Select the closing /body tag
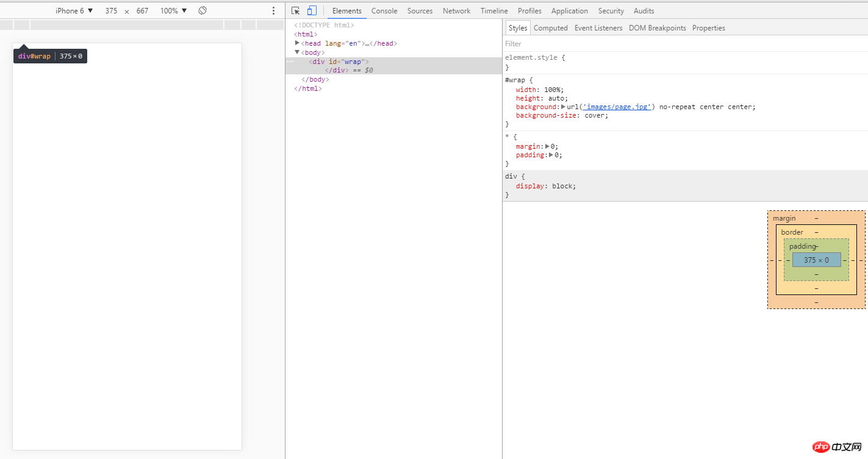The image size is (868, 459). [315, 79]
